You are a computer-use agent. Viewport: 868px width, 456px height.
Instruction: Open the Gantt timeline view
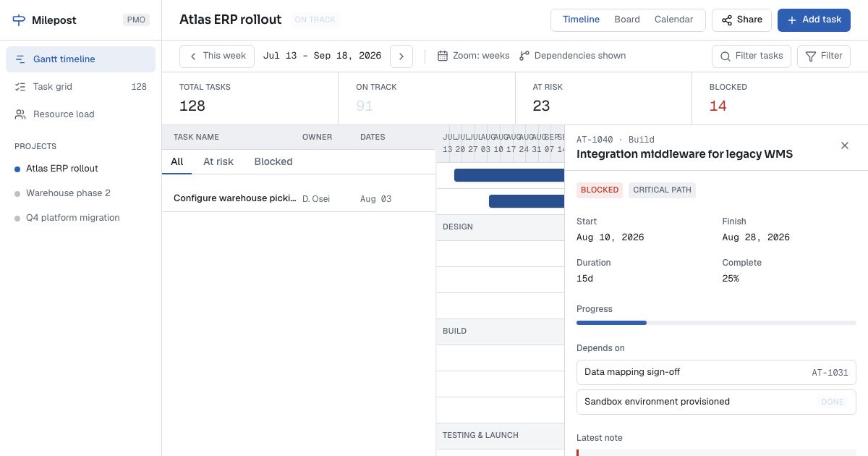click(80, 59)
